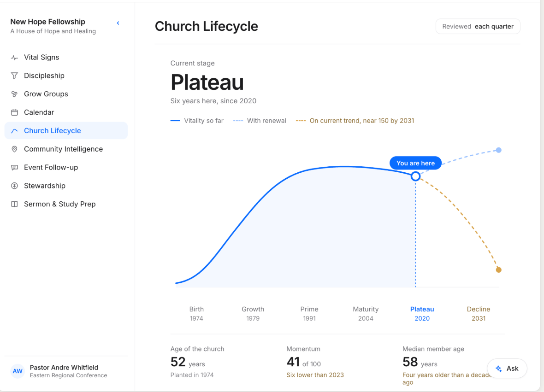Collapse sidebar with the chevron arrow

(118, 23)
